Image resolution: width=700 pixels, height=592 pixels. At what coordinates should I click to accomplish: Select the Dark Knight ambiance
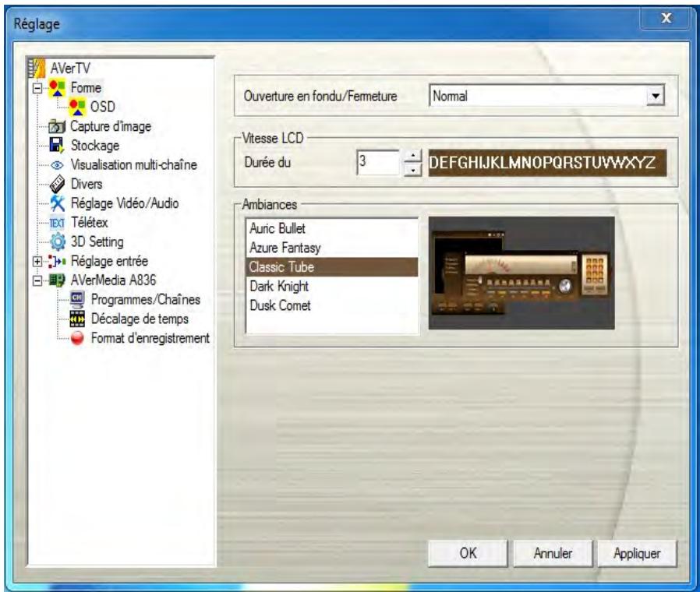pyautogui.click(x=332, y=286)
